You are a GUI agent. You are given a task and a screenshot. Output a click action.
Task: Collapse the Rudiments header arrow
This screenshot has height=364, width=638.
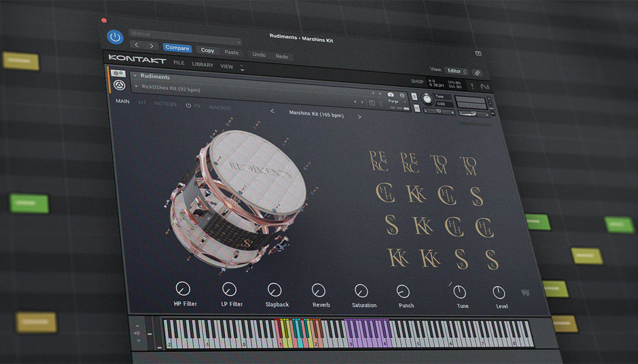point(135,76)
